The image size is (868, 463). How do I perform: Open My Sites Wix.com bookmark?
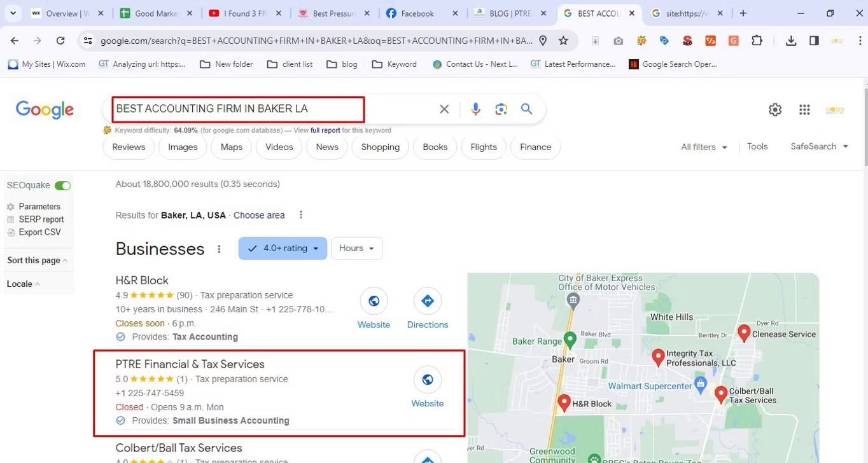pos(46,64)
